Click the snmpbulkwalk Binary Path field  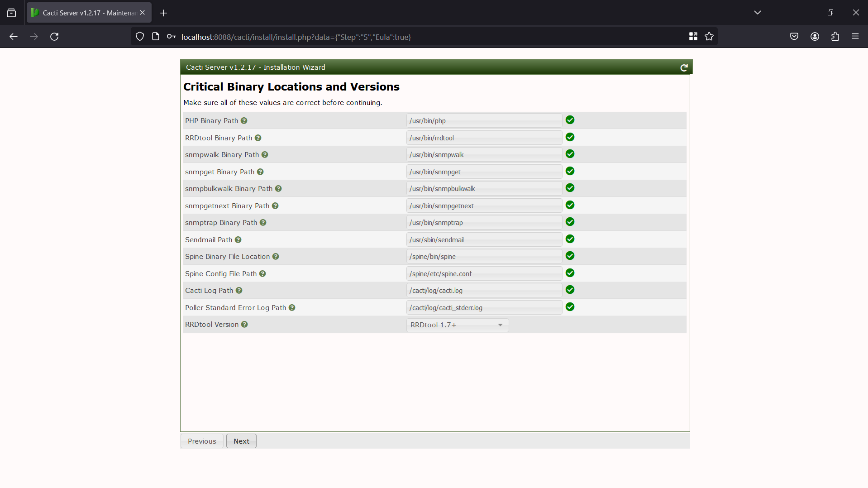484,189
